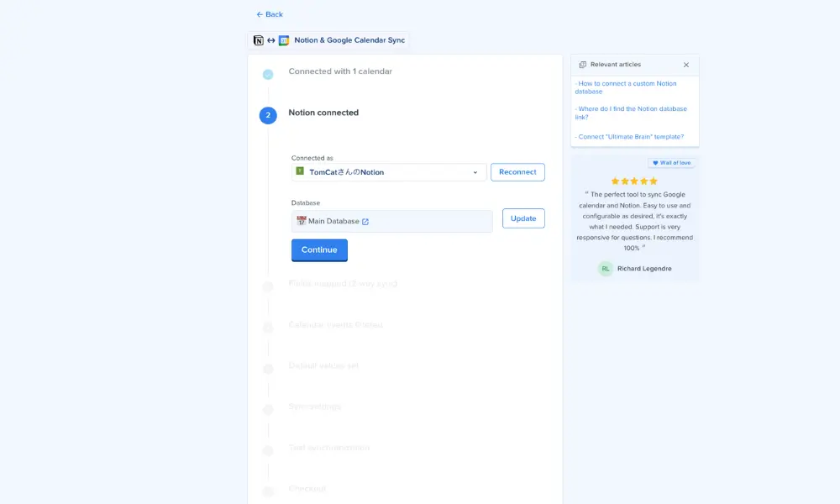Screen dimensions: 840x504
Task: Click the calendar emoji beside Main Database
Action: pyautogui.click(x=301, y=221)
